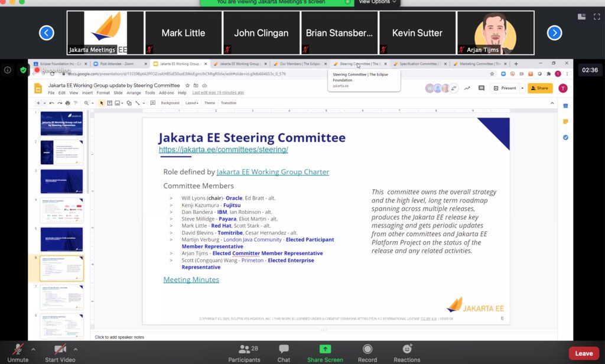The height and width of the screenshot is (364, 605).
Task: Open the File menu in Slides
Action: [x=51, y=93]
